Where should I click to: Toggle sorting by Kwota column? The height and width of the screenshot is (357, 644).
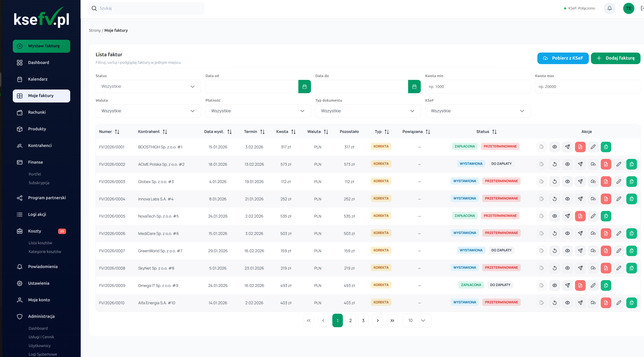click(293, 132)
